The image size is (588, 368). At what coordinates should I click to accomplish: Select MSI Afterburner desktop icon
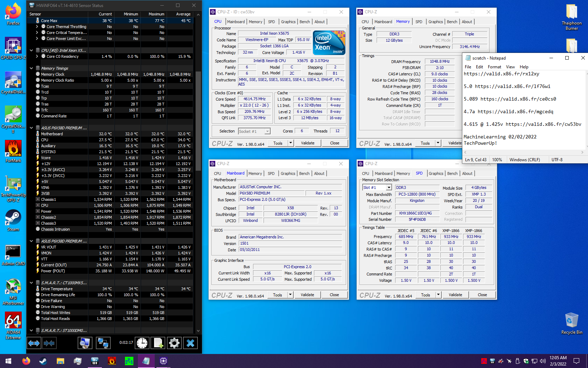13,292
